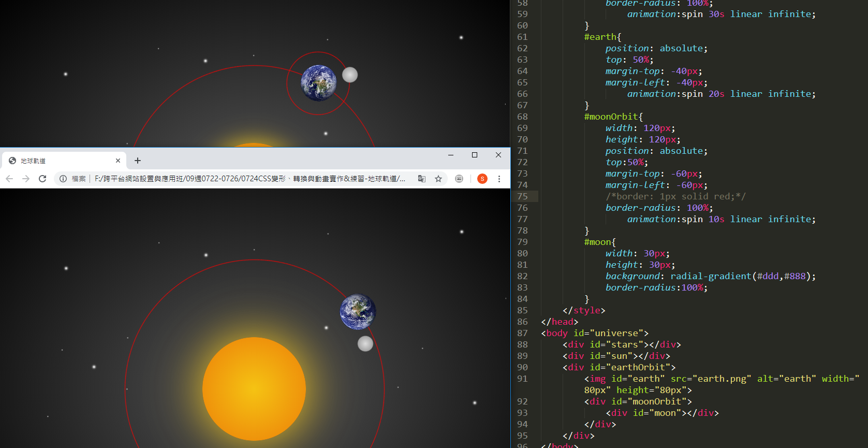Open Chrome's three-dot menu
The width and height of the screenshot is (868, 448).
[499, 179]
